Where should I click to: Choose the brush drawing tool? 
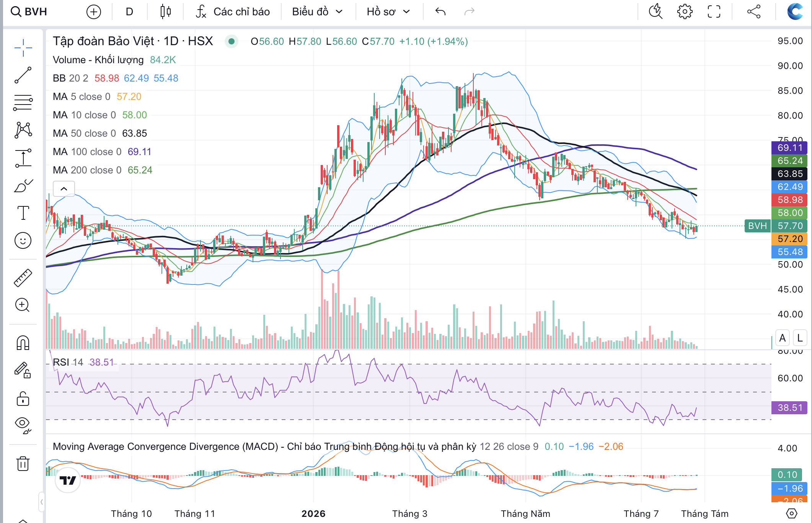(23, 186)
